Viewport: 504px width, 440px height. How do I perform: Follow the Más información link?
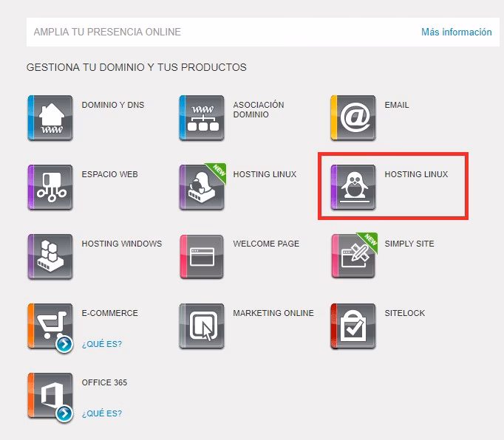457,32
